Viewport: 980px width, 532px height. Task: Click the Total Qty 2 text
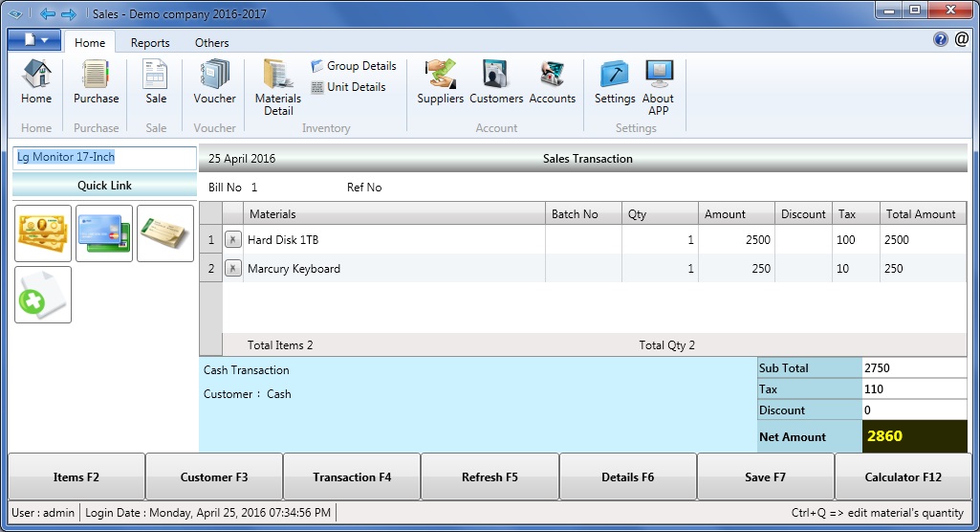click(x=666, y=345)
